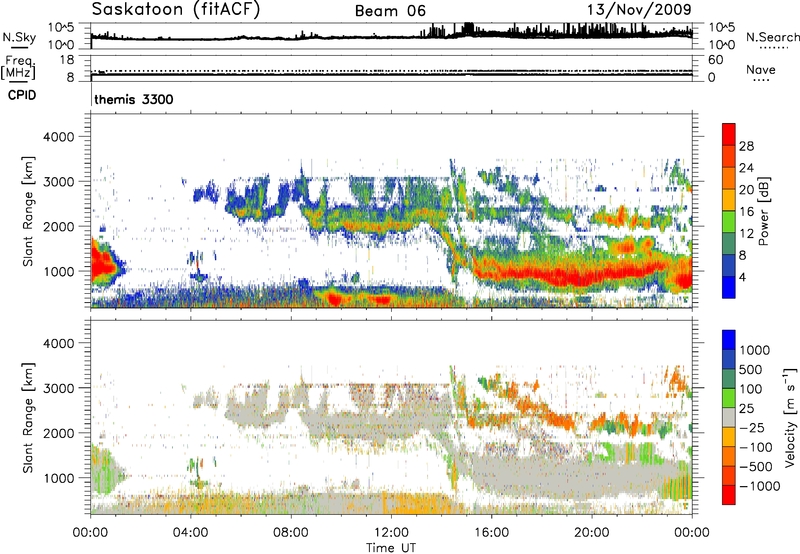Click '3000' tick on Velocity panel axis
The image size is (800, 554).
click(x=59, y=388)
